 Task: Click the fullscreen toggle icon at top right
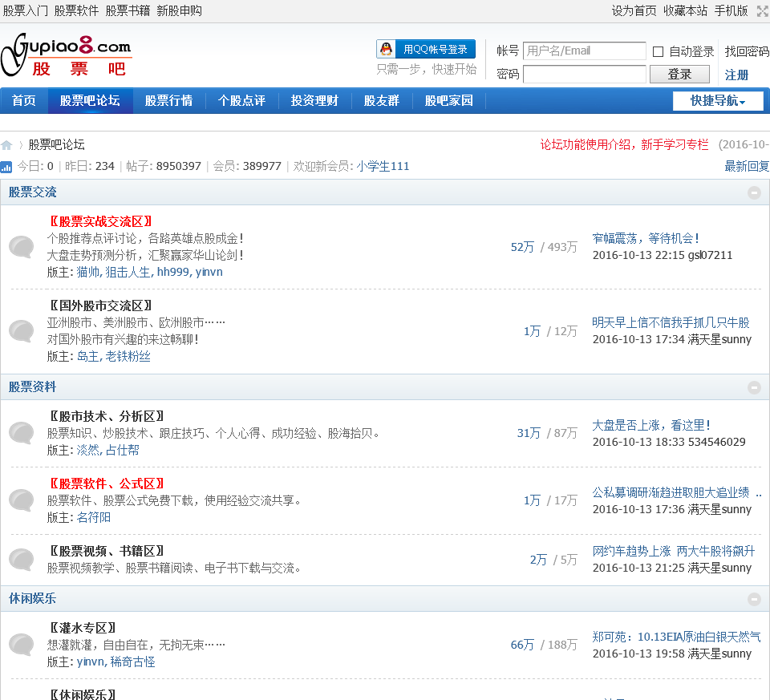pyautogui.click(x=763, y=10)
